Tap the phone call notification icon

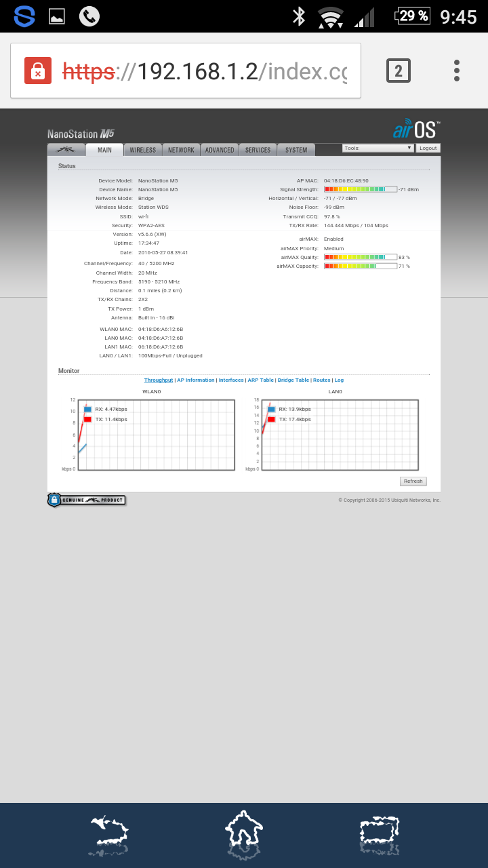click(x=89, y=16)
